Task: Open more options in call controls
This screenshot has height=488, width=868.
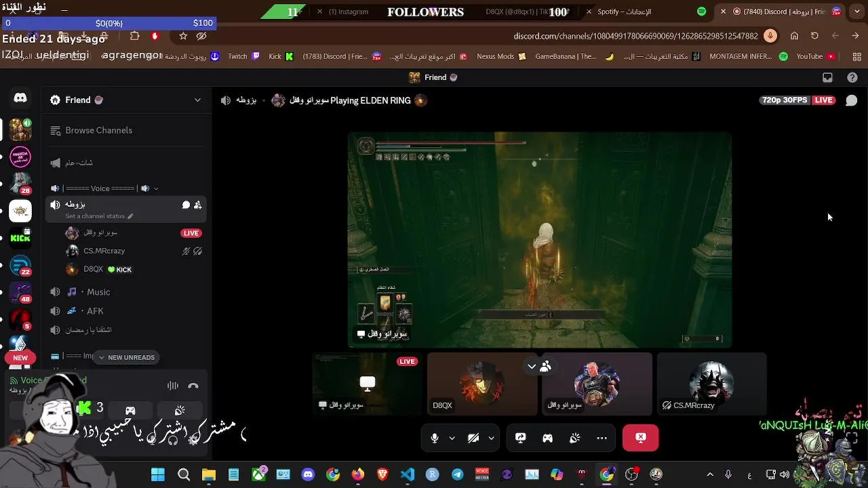Action: pyautogui.click(x=601, y=438)
